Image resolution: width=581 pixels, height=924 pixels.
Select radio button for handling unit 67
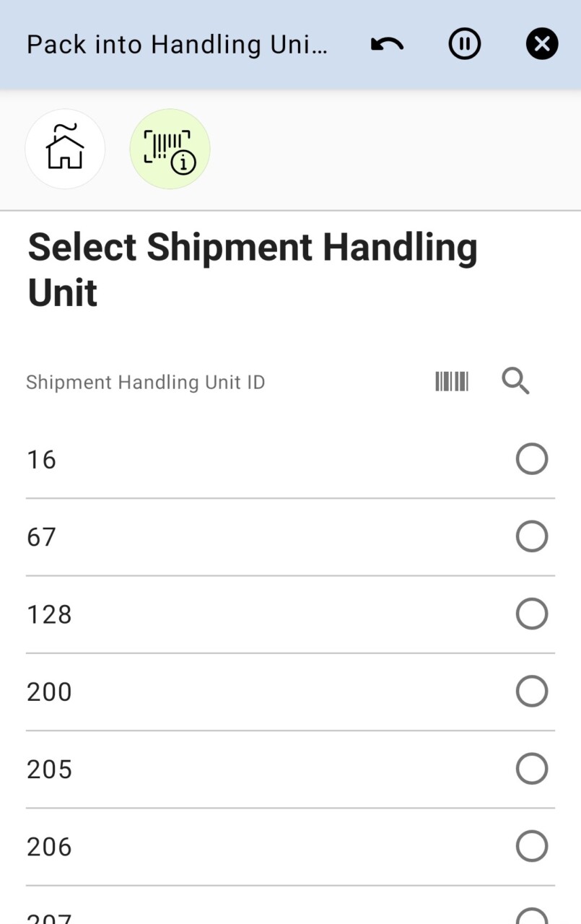(532, 536)
